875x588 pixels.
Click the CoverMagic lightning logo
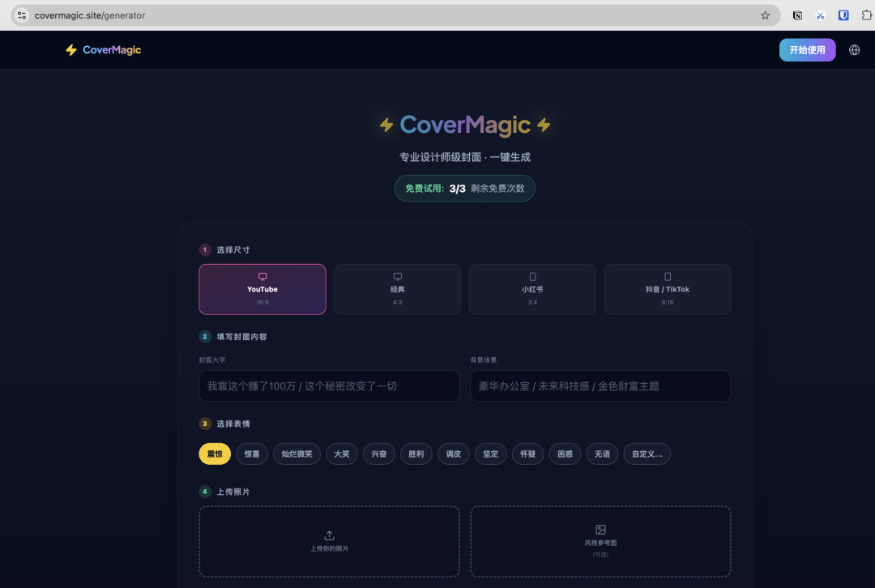(x=71, y=50)
